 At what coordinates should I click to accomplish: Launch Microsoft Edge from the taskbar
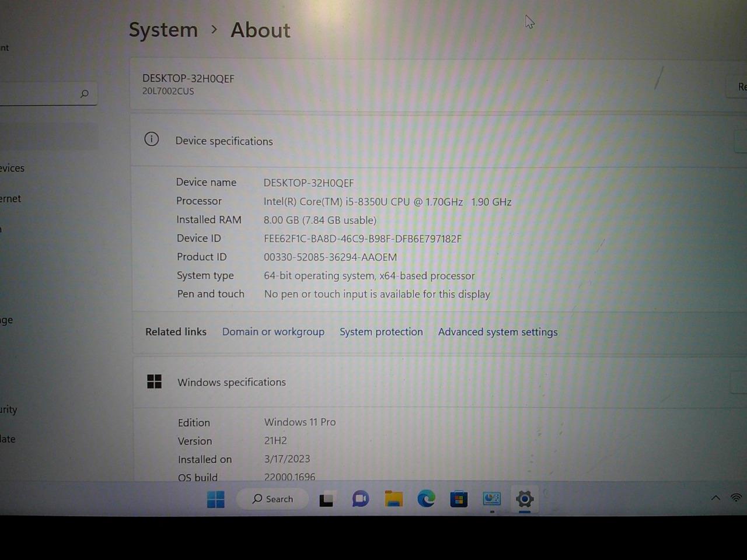(x=426, y=499)
